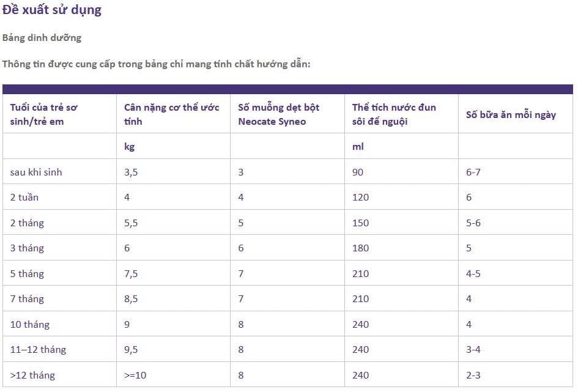Click the 'ml' unit cell

click(x=358, y=147)
